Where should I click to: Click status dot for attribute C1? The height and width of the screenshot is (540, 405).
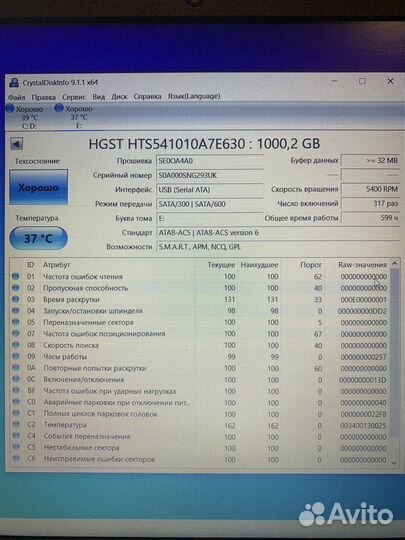[x=16, y=413]
